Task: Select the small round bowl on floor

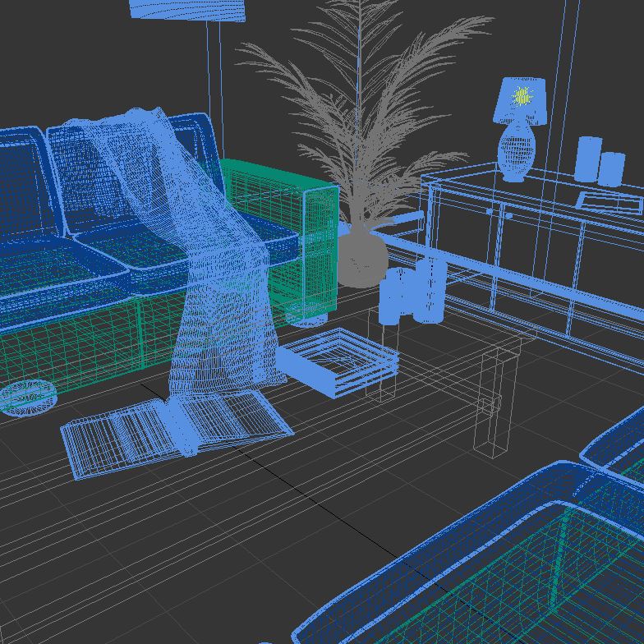Action: 26,398
